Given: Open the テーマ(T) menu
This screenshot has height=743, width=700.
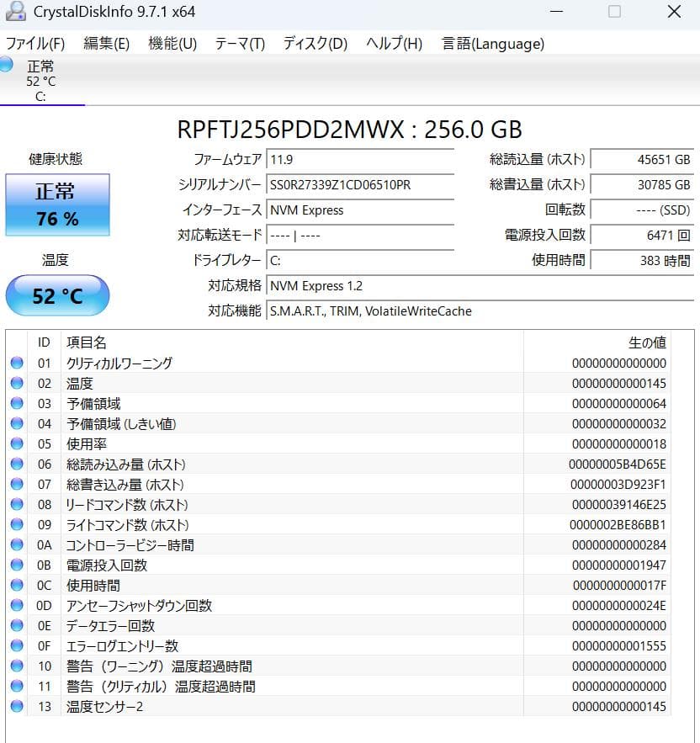Looking at the screenshot, I should 240,44.
